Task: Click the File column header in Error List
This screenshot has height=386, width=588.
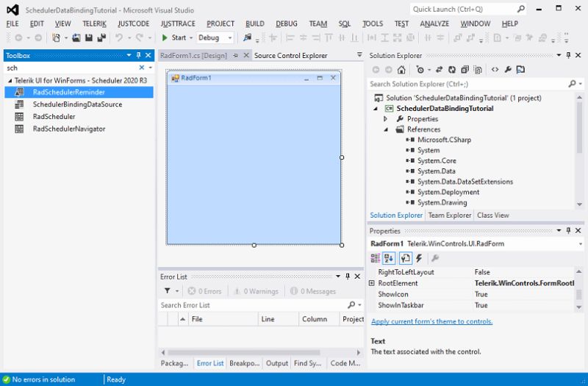Action: tap(223, 319)
